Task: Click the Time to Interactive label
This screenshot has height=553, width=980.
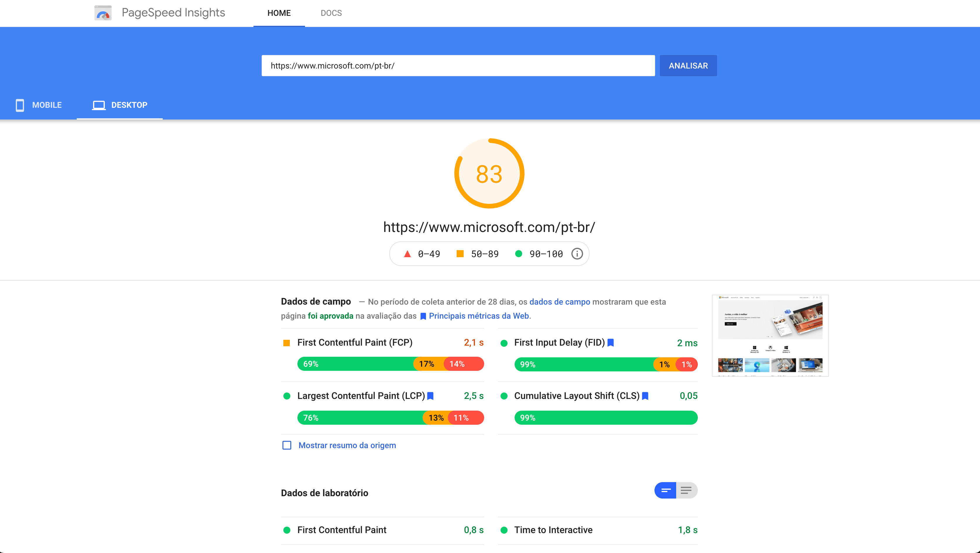Action: pos(553,530)
